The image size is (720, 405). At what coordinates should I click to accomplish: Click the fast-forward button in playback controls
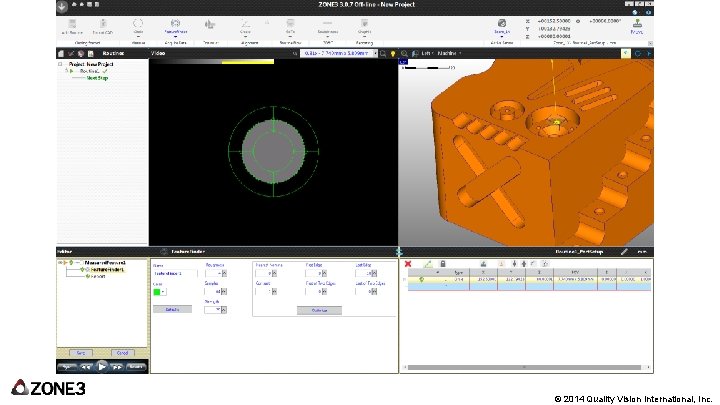(x=117, y=367)
